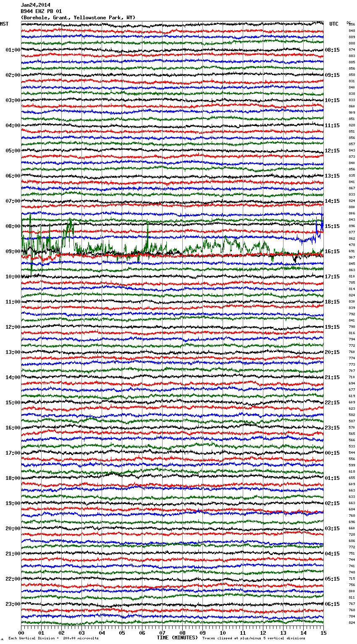This screenshot has height=644, width=357.
Task: Click the 03:15 UTC time label
Action: (x=332, y=529)
